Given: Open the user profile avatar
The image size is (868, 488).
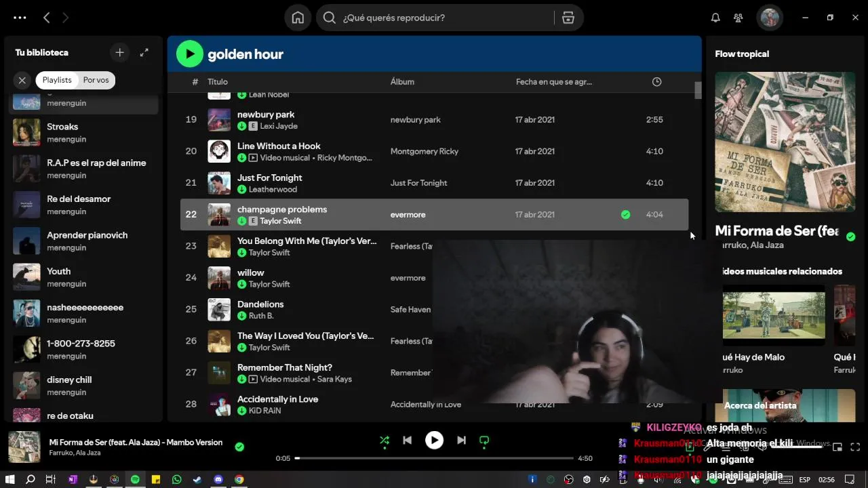Looking at the screenshot, I should (769, 18).
